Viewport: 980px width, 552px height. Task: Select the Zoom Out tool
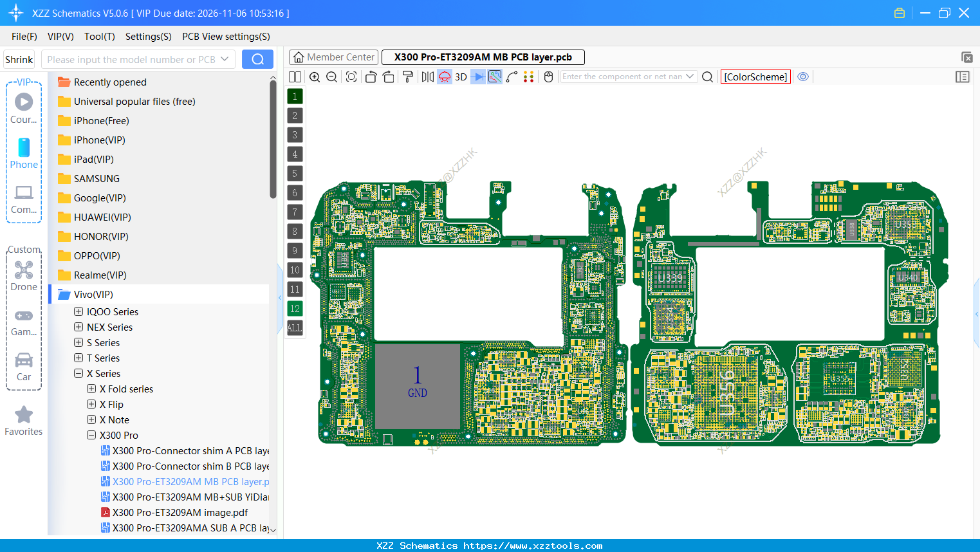coord(331,77)
